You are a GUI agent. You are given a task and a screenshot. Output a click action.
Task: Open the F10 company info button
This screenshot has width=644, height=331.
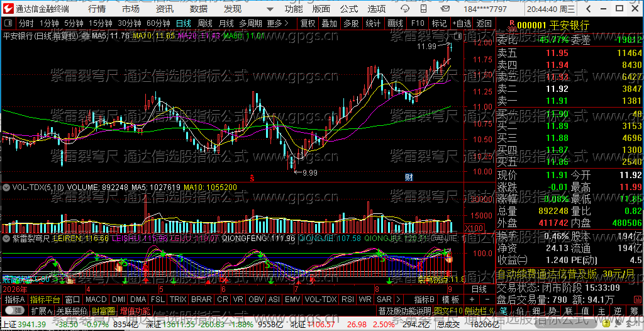(x=418, y=23)
